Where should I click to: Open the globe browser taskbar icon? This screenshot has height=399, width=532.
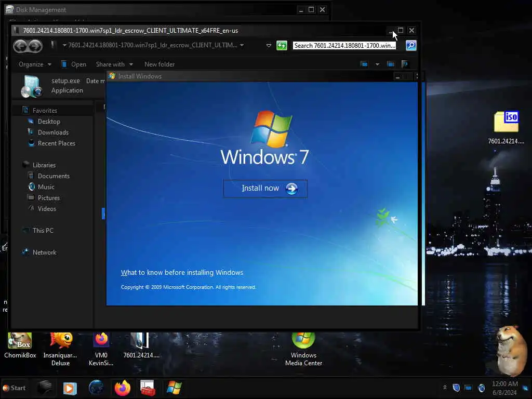[x=96, y=388]
